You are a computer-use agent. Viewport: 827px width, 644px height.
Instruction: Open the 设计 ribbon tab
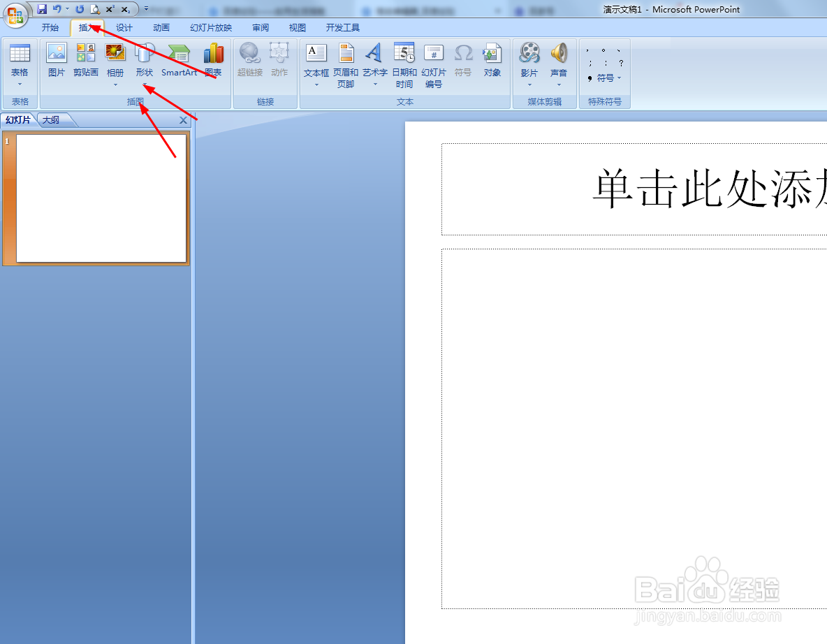tap(124, 27)
